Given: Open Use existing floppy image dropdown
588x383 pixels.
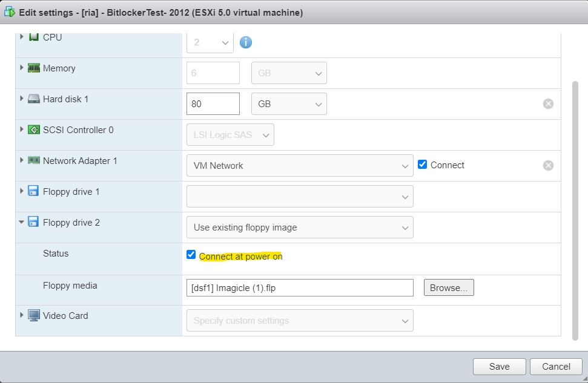Looking at the screenshot, I should point(300,228).
